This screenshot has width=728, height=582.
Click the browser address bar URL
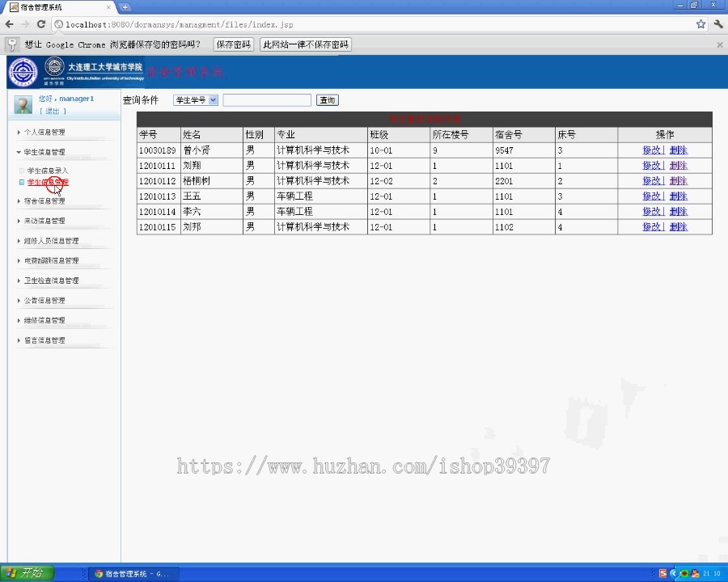pos(180,24)
